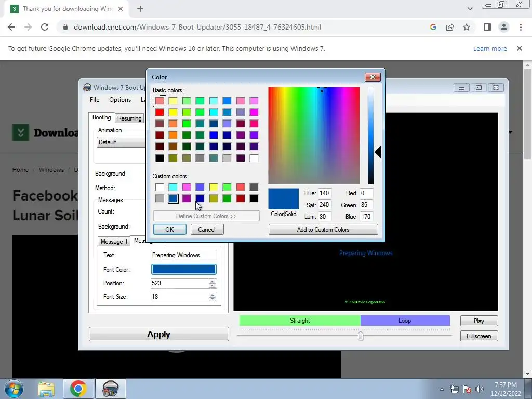
Task: Click the Play button
Action: pyautogui.click(x=478, y=321)
